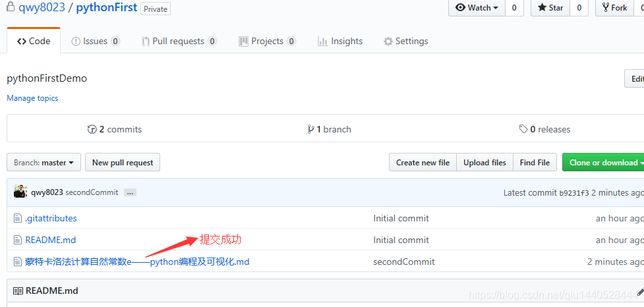Open the Insights tab
Image resolution: width=644 pixels, height=307 pixels.
tap(340, 41)
